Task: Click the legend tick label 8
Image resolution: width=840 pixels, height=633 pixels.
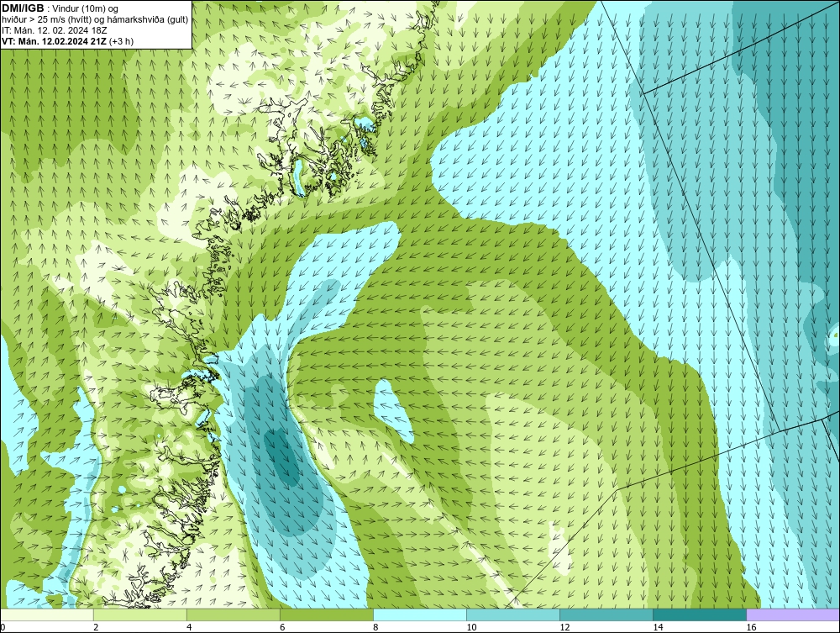Action: 375,627
